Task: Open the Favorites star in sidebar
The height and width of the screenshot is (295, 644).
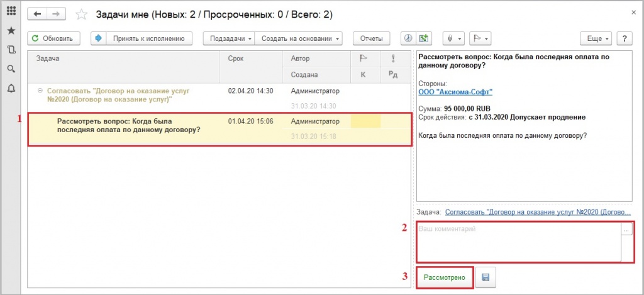Action: click(x=11, y=30)
